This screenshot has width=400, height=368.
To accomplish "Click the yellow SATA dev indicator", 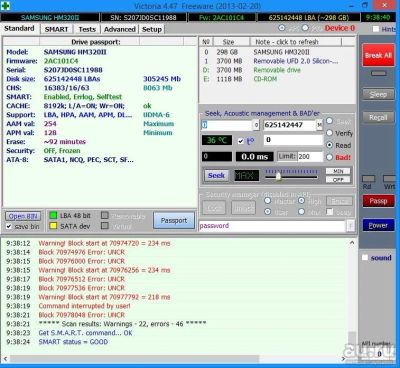I will pos(53,226).
